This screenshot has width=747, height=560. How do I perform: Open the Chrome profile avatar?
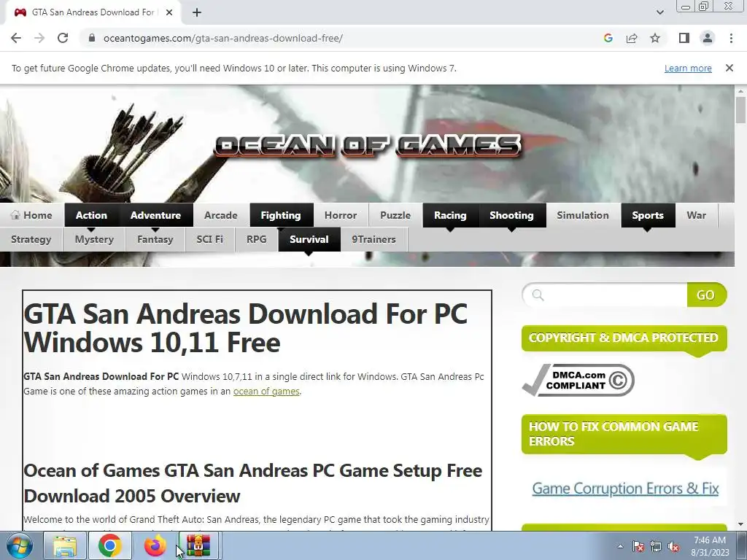708,38
